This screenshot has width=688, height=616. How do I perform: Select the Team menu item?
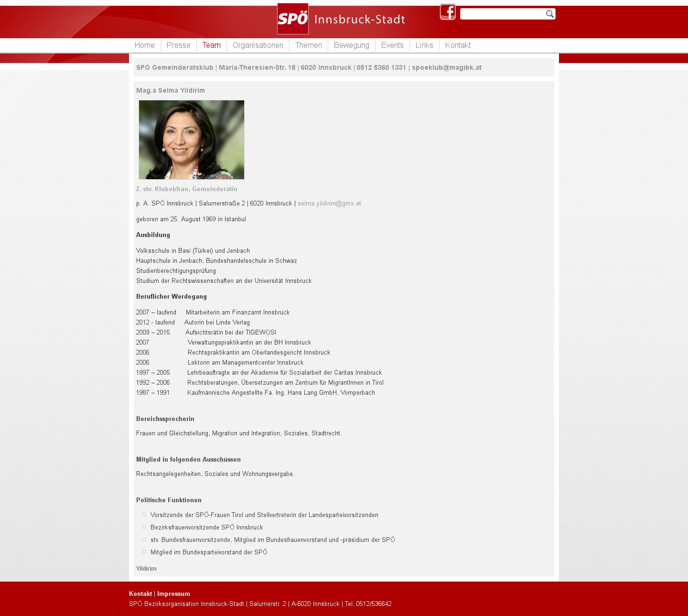[211, 45]
